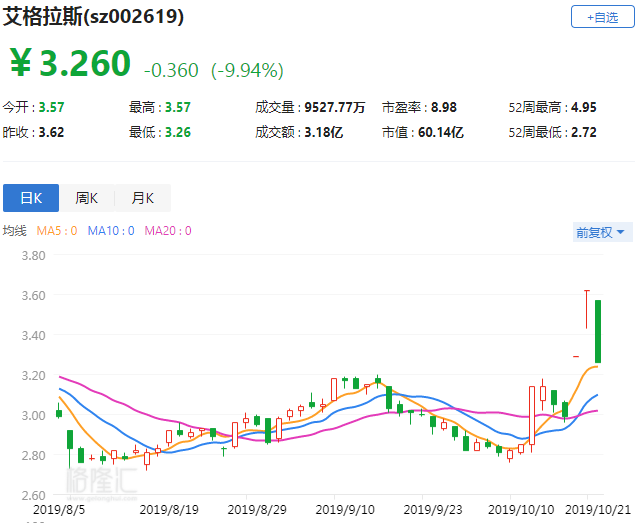Image resolution: width=639 pixels, height=523 pixels.
Task: Click the 昨收 value 3.62
Action: (51, 132)
